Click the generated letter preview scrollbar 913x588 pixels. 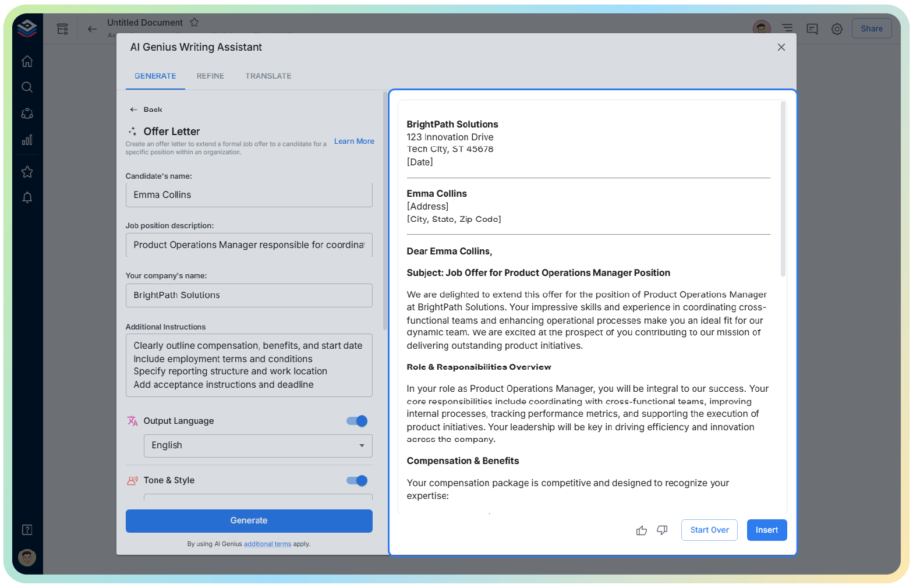click(783, 189)
